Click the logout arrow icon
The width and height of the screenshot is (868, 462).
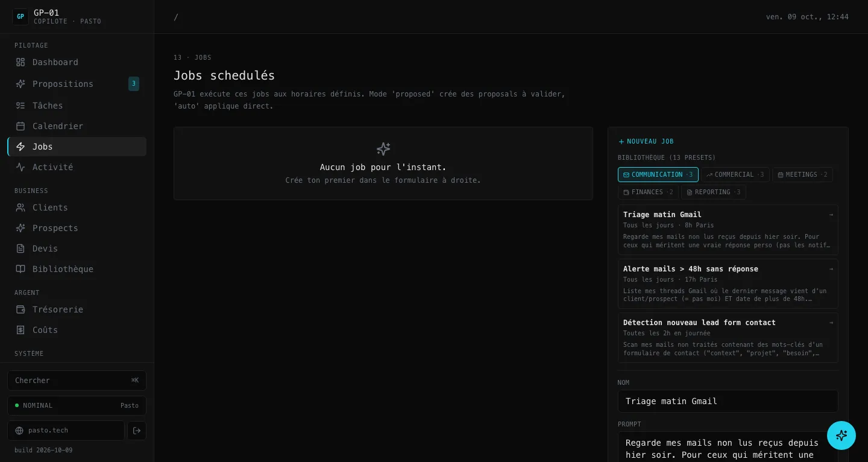pos(137,431)
